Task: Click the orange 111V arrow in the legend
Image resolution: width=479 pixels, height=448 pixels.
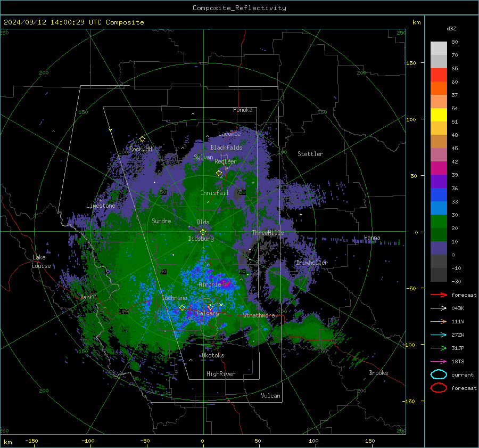Action: point(439,321)
